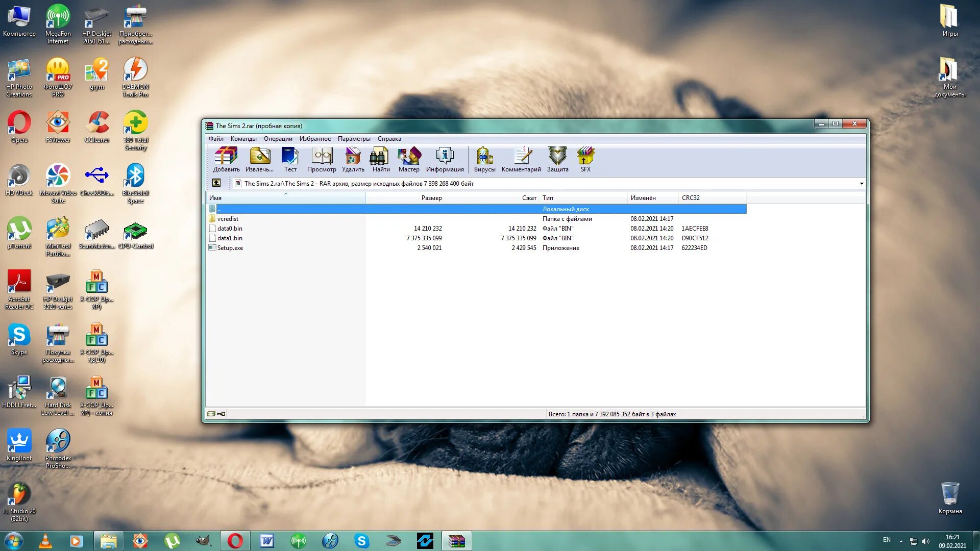Select the vcredist folder entry
Image resolution: width=980 pixels, height=551 pixels.
(x=228, y=219)
